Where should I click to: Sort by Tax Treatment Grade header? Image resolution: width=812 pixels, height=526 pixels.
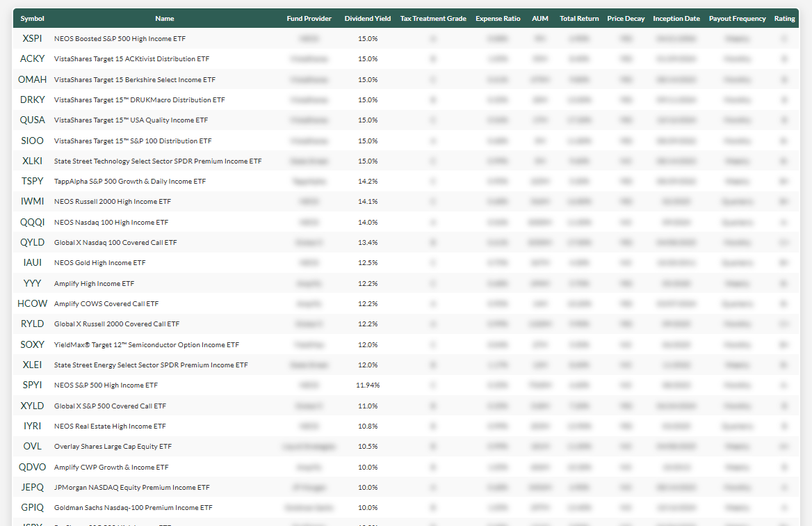click(433, 19)
